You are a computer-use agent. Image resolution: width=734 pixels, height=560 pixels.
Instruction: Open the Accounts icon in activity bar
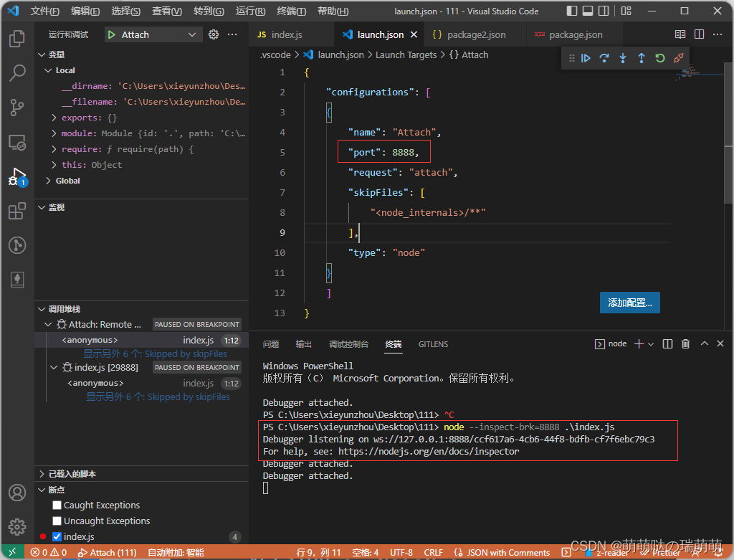click(17, 493)
